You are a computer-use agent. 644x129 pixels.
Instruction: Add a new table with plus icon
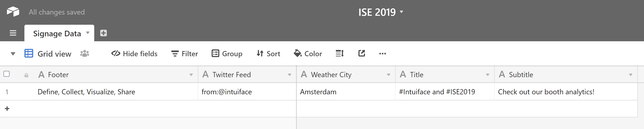pos(103,33)
